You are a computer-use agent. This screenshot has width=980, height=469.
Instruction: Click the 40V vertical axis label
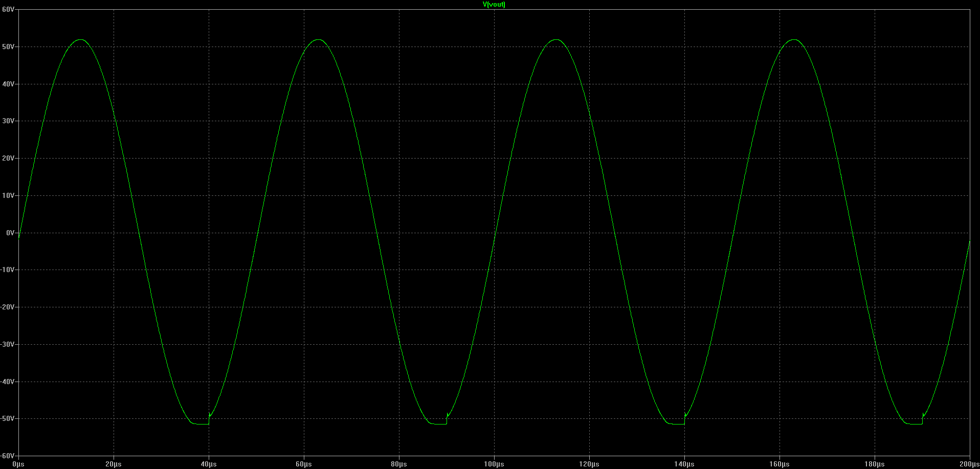click(x=8, y=84)
